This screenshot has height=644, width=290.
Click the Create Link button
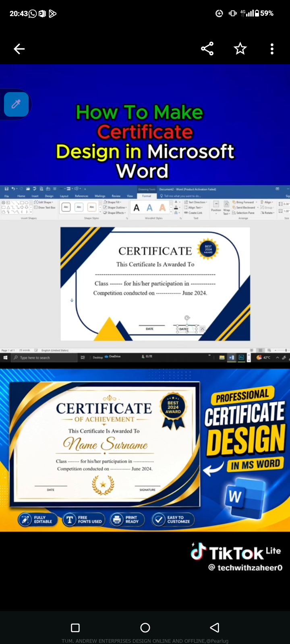(193, 213)
